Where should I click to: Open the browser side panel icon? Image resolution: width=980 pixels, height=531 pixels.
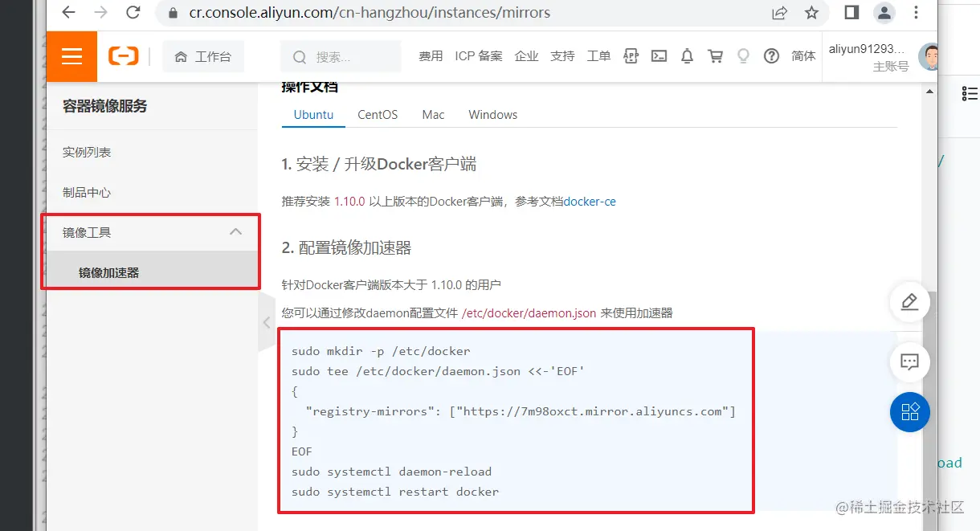(851, 13)
